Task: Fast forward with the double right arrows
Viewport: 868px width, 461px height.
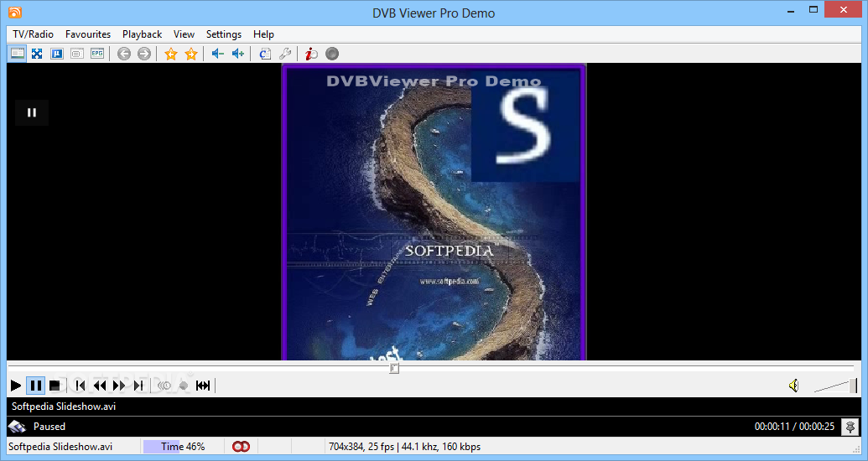Action: [x=119, y=386]
